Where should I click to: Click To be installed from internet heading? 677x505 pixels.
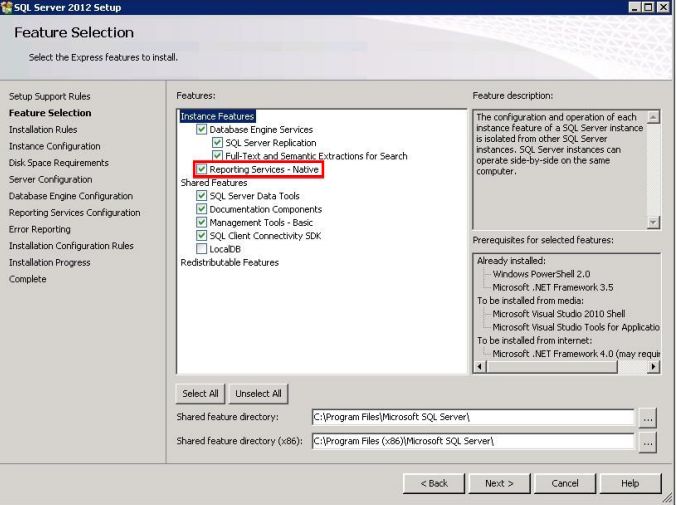pos(535,341)
